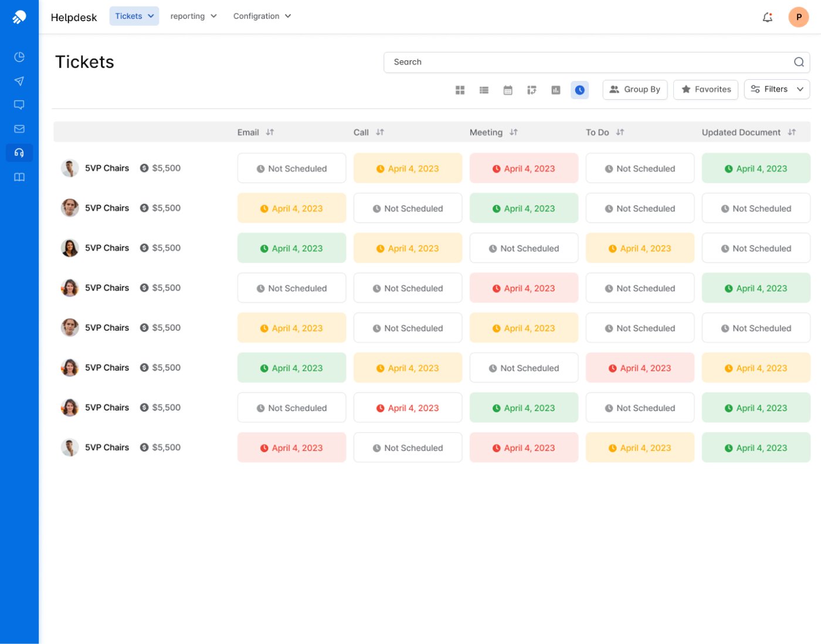Switch to calendar view icon
821x644 pixels.
coord(508,90)
